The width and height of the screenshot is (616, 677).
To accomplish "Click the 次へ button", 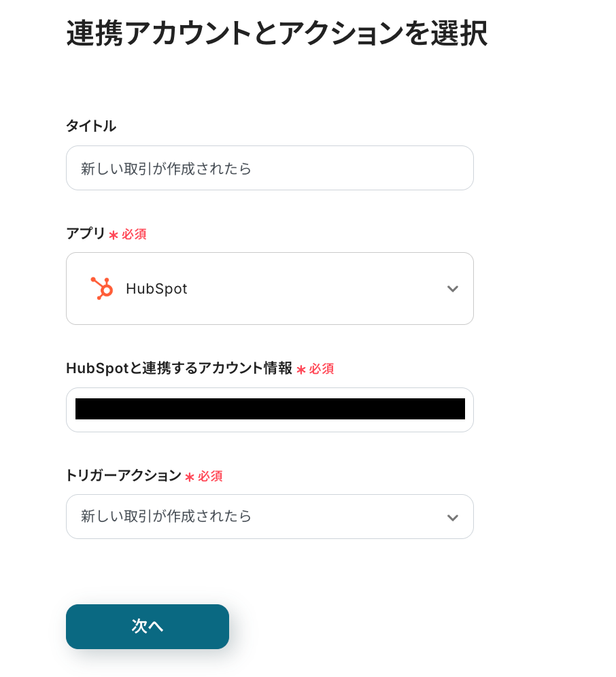I will click(x=148, y=626).
